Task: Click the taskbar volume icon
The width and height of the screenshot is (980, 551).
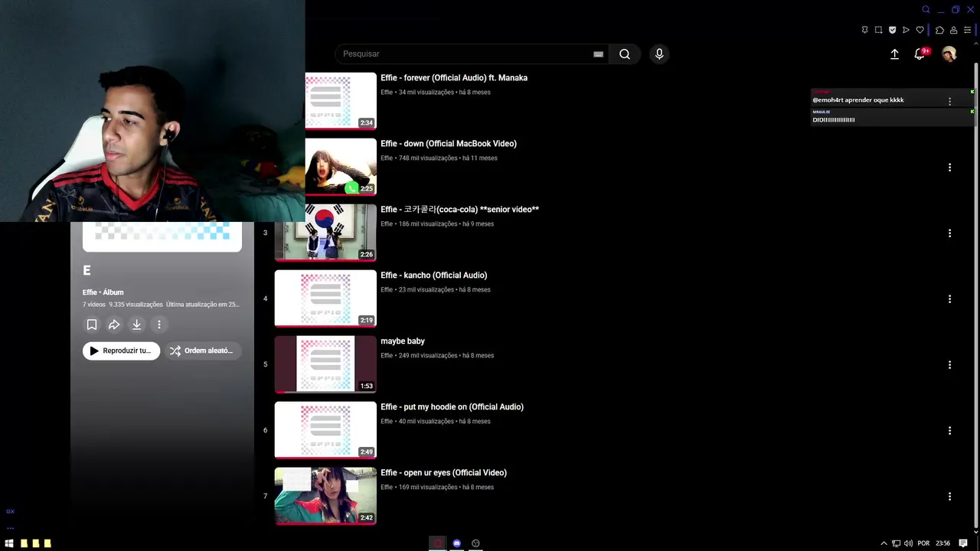Action: (908, 543)
